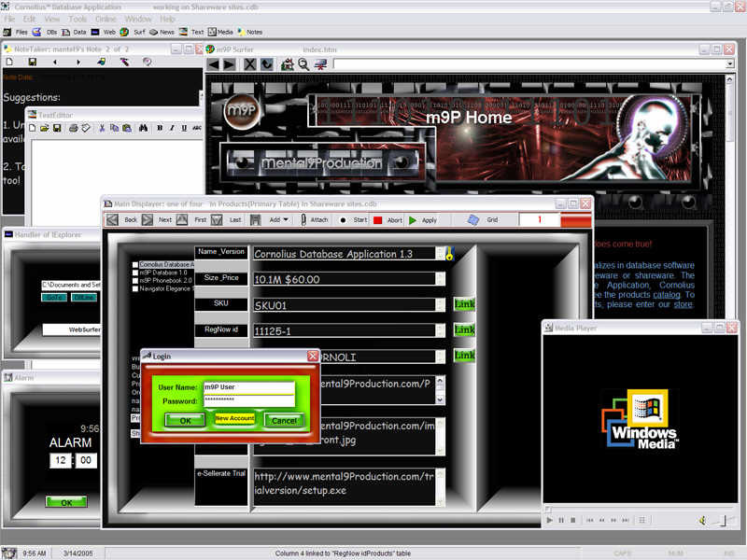The image size is (747, 560).
Task: Click yellow key icon beside Name_Version
Action: coord(449,254)
